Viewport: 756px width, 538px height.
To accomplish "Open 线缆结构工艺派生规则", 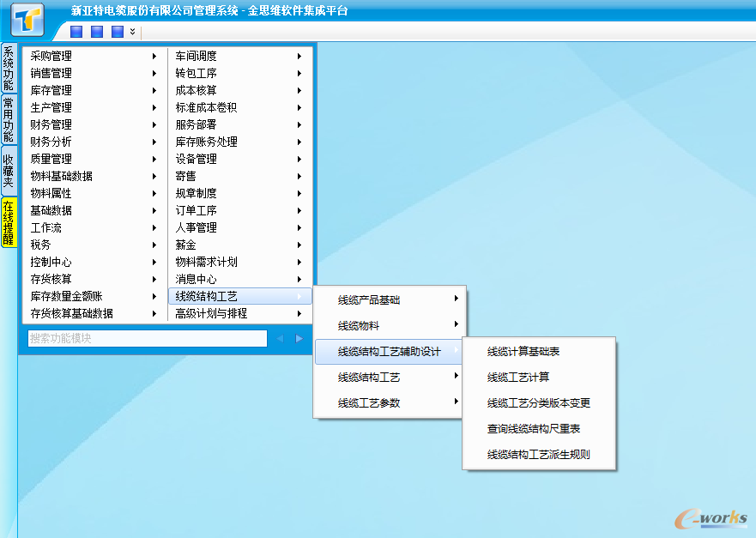I will click(x=539, y=454).
